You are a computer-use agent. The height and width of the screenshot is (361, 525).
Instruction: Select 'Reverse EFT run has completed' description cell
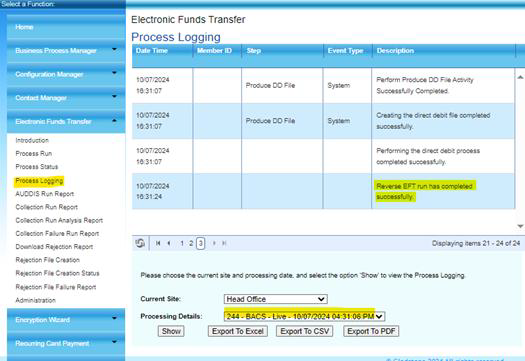pos(443,191)
